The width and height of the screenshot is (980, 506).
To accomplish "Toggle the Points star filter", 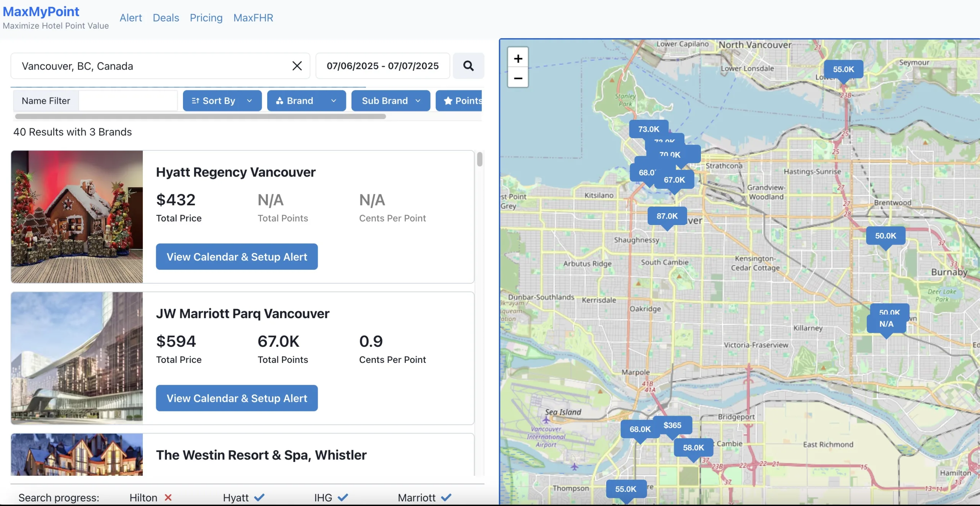I will point(459,101).
